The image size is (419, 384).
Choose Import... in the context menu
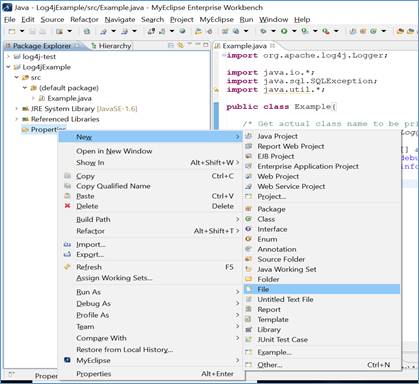pos(152,244)
